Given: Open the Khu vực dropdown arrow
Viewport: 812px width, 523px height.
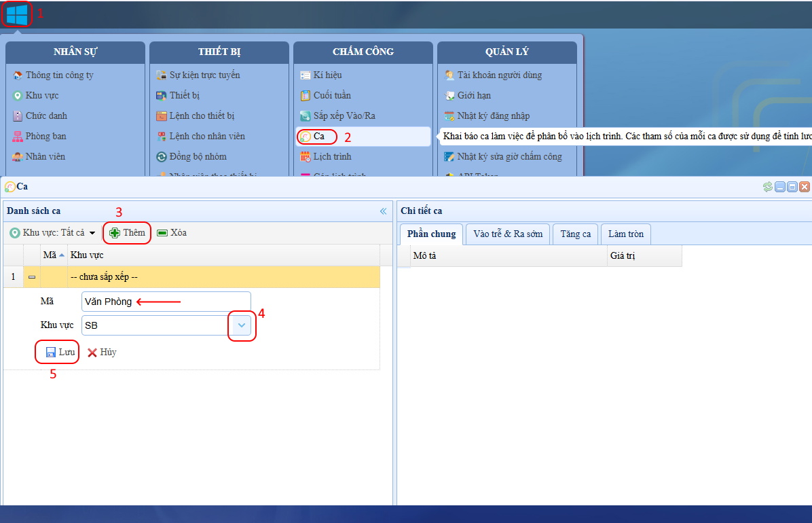Looking at the screenshot, I should [x=241, y=325].
